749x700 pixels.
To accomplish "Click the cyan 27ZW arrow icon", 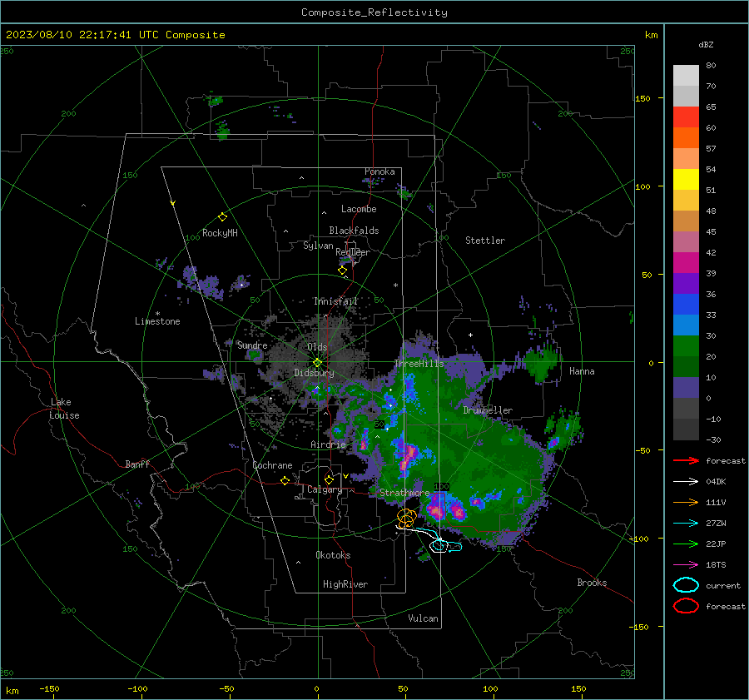I will pyautogui.click(x=686, y=524).
